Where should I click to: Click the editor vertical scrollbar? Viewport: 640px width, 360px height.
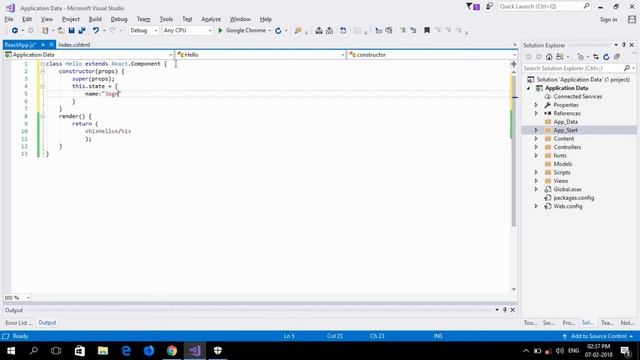(513, 151)
